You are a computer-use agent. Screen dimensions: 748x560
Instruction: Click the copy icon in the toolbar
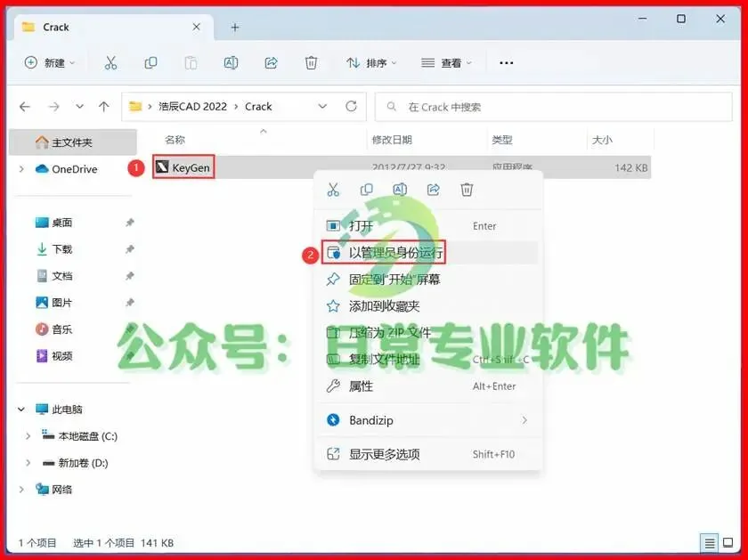tap(150, 62)
